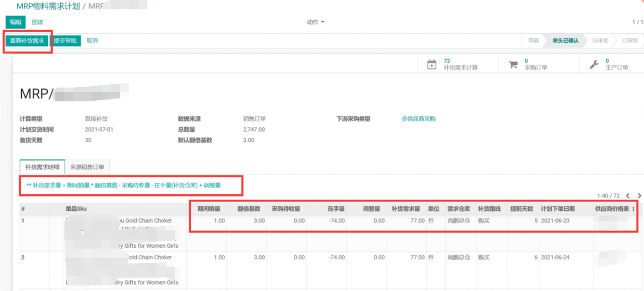Go to previous page with the left arrow
This screenshot has height=291, width=644.
point(628,196)
